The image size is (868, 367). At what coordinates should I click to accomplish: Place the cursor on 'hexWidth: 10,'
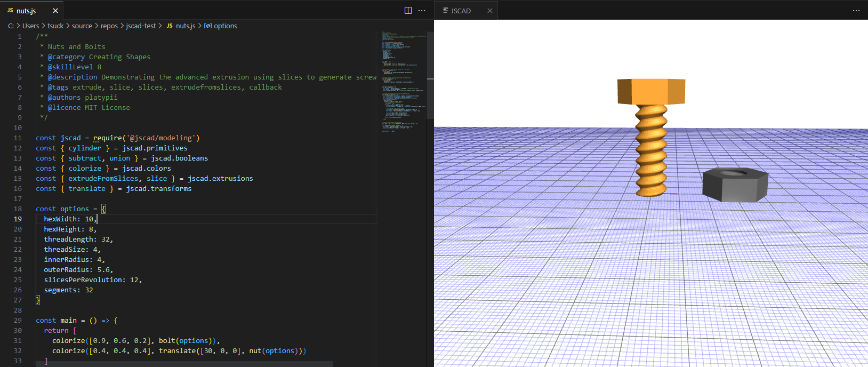pos(70,219)
